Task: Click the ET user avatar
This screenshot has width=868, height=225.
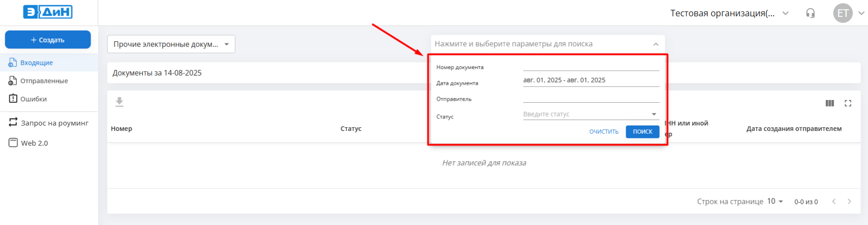Action: (x=843, y=13)
